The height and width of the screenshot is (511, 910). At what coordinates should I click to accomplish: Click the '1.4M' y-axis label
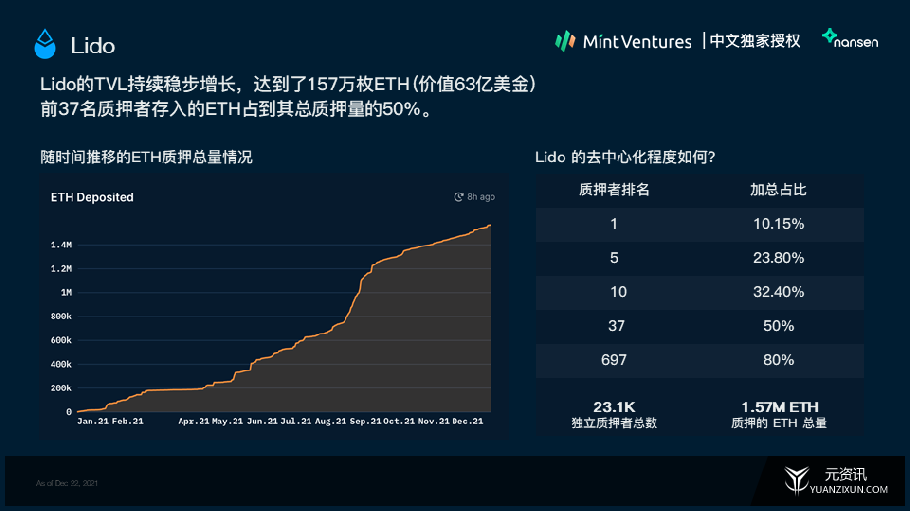click(62, 244)
